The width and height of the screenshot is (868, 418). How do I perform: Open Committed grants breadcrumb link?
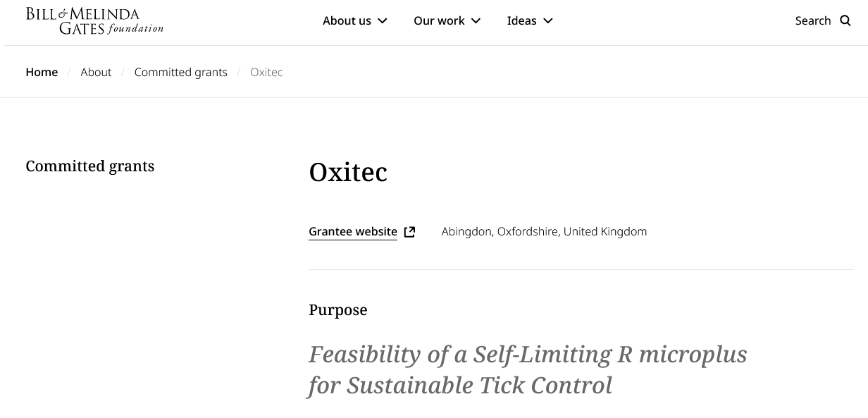(181, 72)
